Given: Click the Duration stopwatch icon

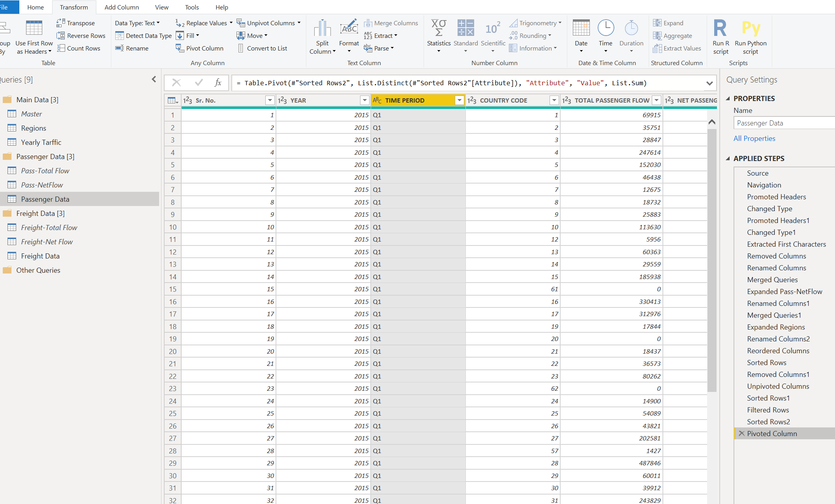Looking at the screenshot, I should tap(631, 28).
